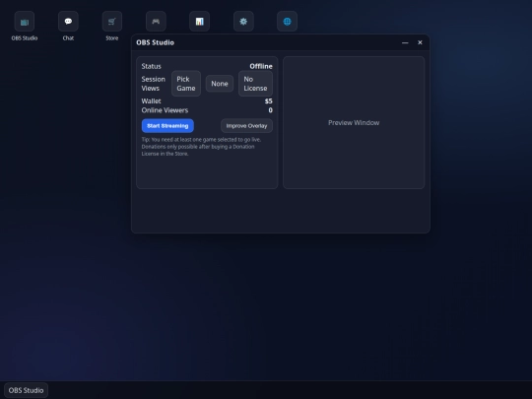Open the bar chart stats icon
Viewport: 532px width, 399px height.
click(x=199, y=22)
